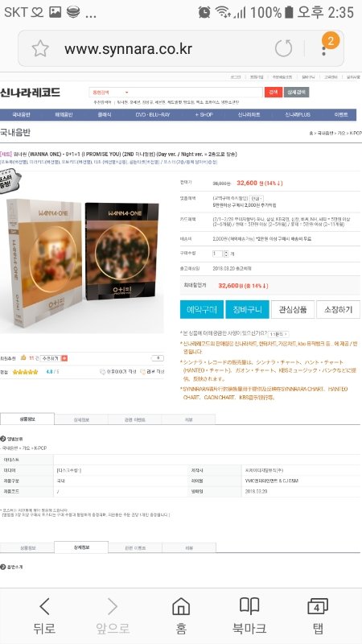Tap the bookmark star icon in address bar
The image size is (362, 644).
tap(40, 49)
